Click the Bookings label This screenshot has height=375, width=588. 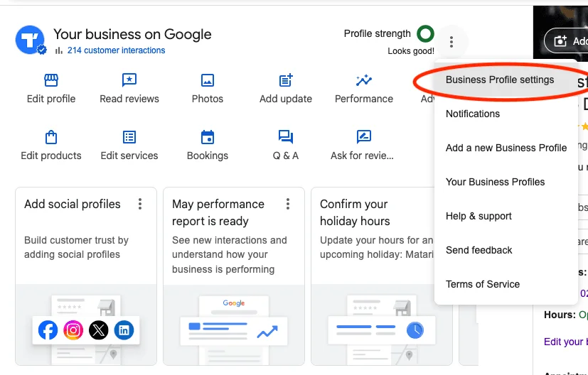208,156
